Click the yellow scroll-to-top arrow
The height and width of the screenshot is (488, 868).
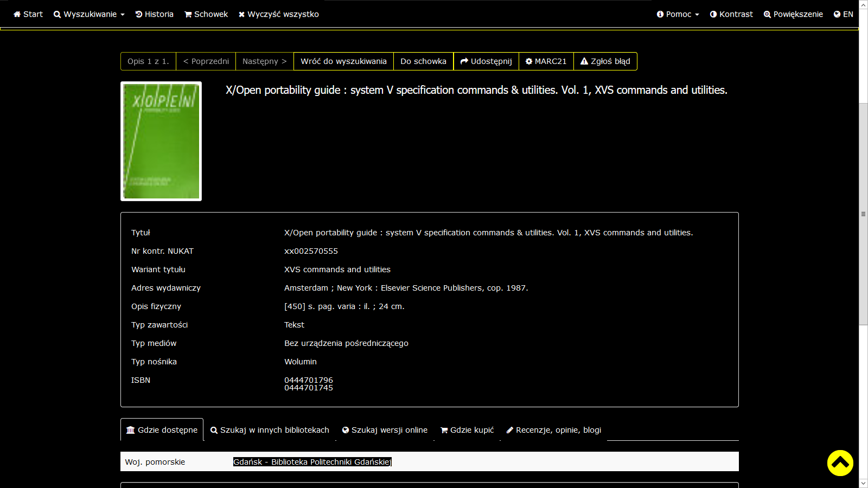pos(840,463)
